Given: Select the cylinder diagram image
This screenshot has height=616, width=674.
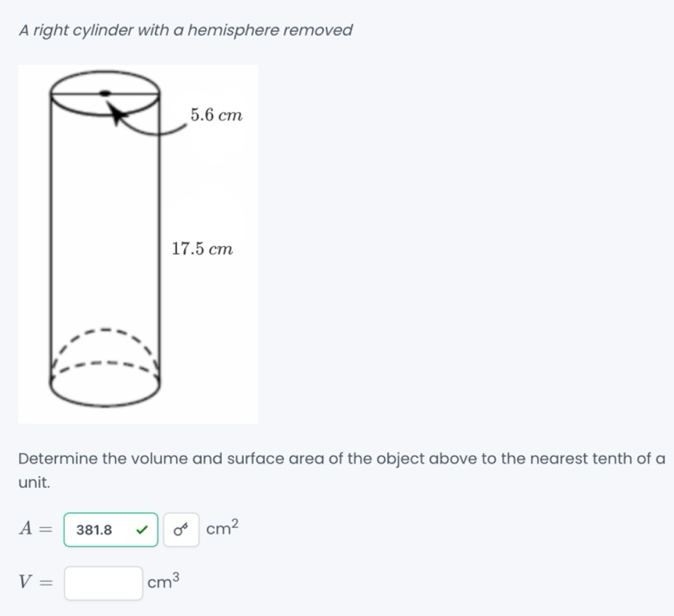Looking at the screenshot, I should tap(138, 242).
